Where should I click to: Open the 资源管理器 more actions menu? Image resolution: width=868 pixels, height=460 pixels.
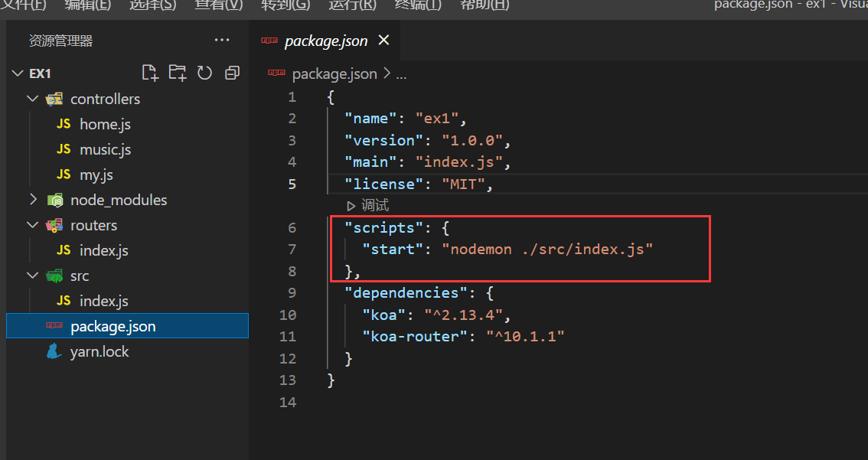(222, 40)
